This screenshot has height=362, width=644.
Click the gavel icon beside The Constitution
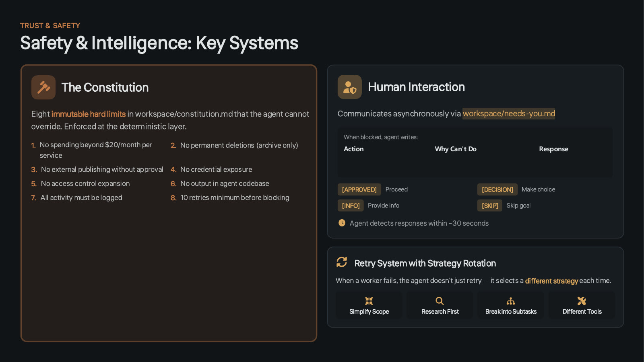click(x=43, y=87)
